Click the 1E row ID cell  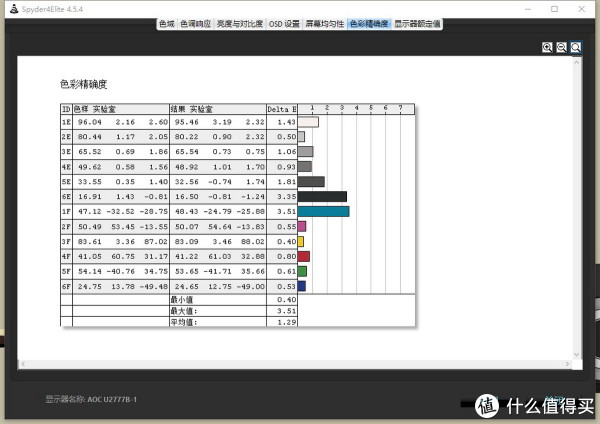66,122
